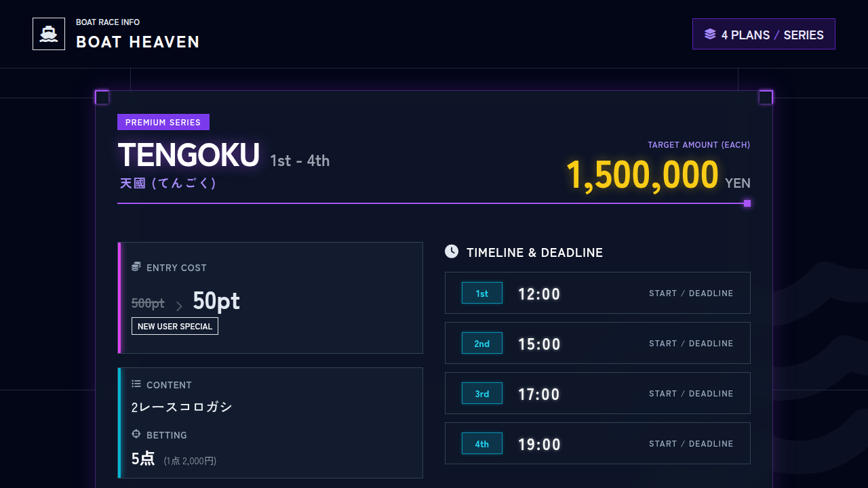Click the BOAT HEAVEN site title

coord(138,42)
